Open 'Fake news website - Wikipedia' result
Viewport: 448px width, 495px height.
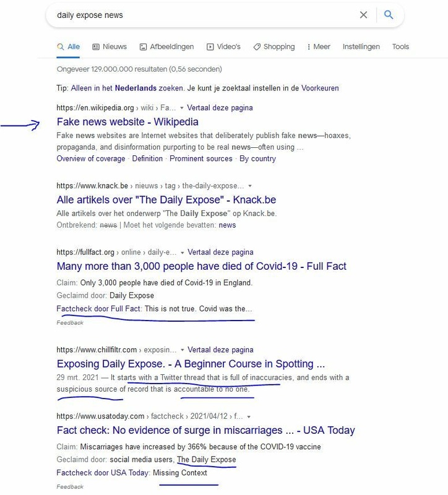127,122
